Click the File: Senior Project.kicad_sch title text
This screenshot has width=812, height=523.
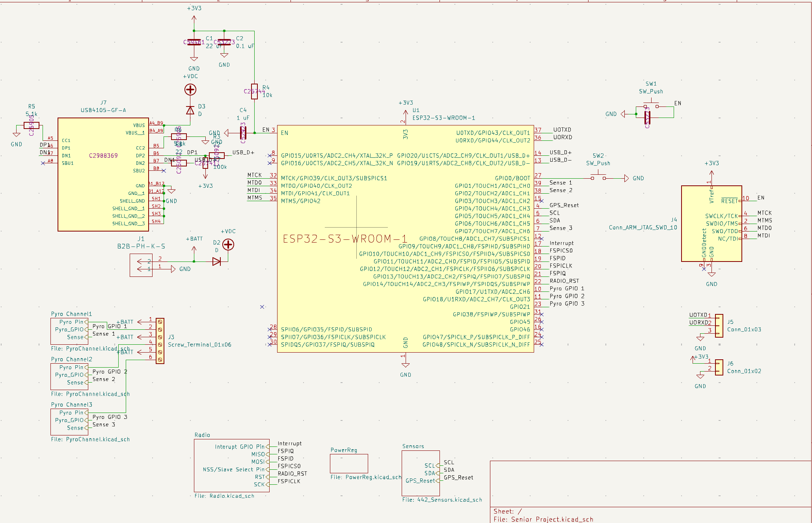[x=543, y=519]
